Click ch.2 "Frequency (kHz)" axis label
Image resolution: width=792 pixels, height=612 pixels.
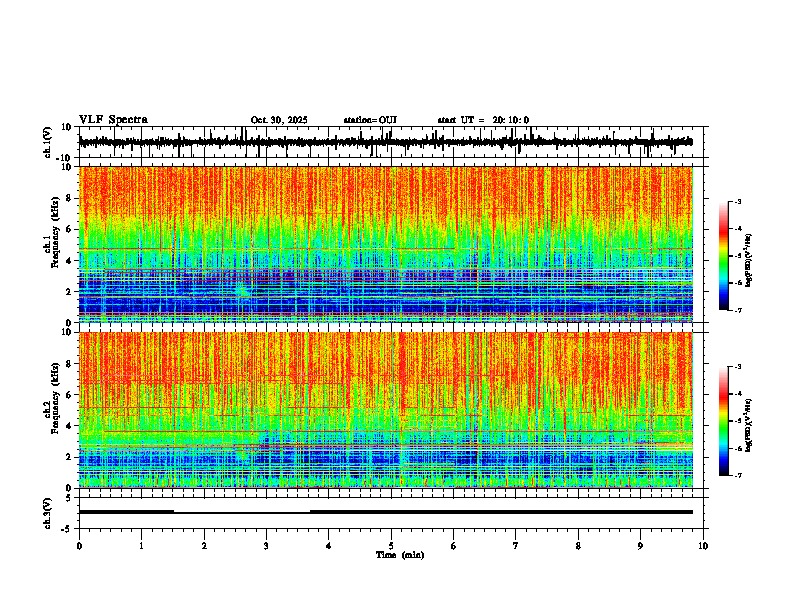click(x=55, y=398)
